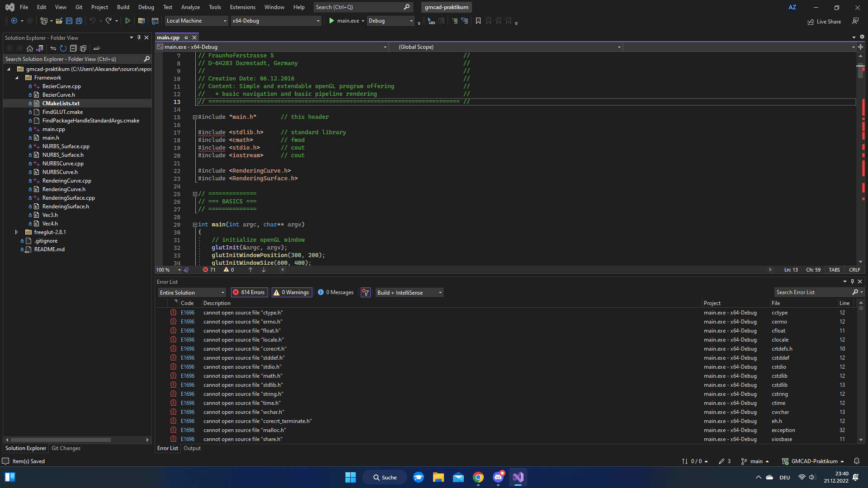
Task: Click the Home icon in Solution Explorer
Action: point(30,48)
